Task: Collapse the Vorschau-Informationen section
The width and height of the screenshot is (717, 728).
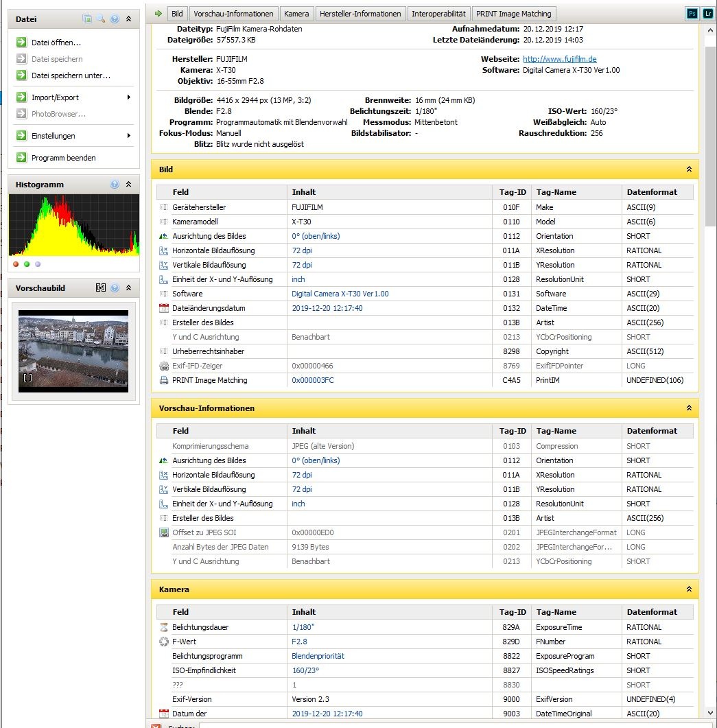Action: tap(689, 408)
